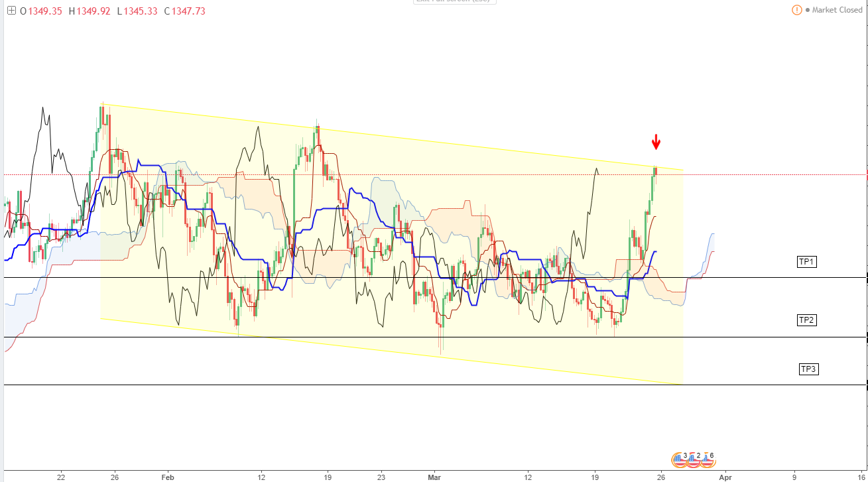Click the high value 1349.92
The width and height of the screenshot is (868, 482).
94,11
